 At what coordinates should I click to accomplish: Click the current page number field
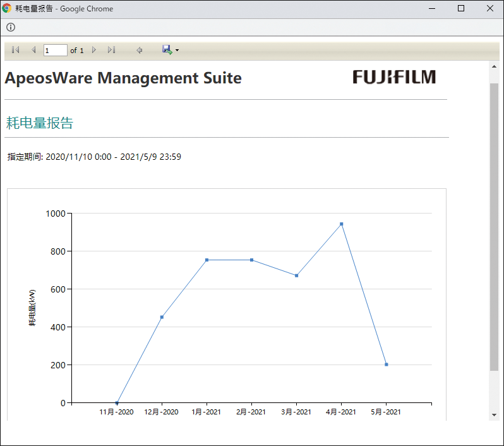coord(55,50)
